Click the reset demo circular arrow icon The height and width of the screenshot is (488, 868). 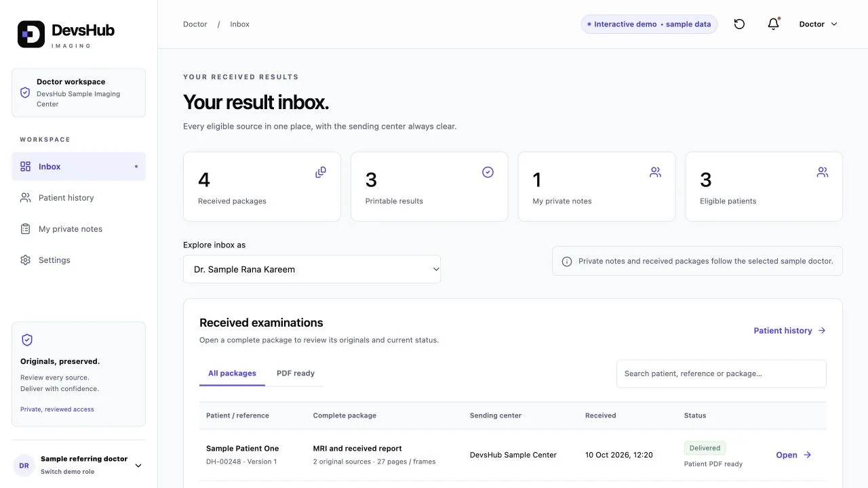739,24
